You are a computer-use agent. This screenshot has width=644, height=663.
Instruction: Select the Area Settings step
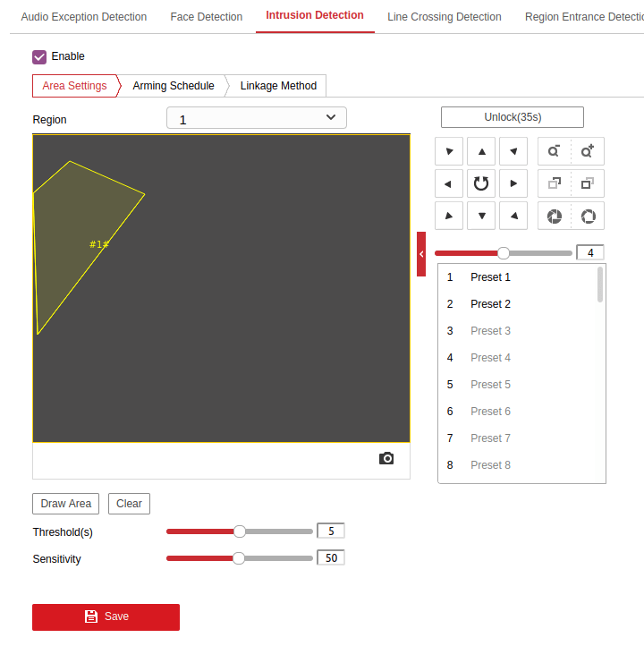[x=75, y=86]
